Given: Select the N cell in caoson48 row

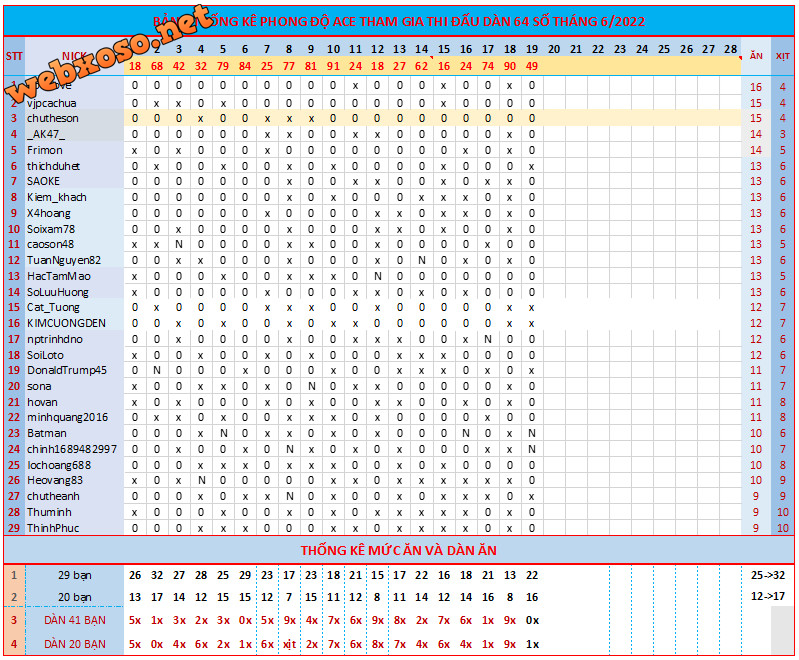Looking at the screenshot, I should pos(179,244).
